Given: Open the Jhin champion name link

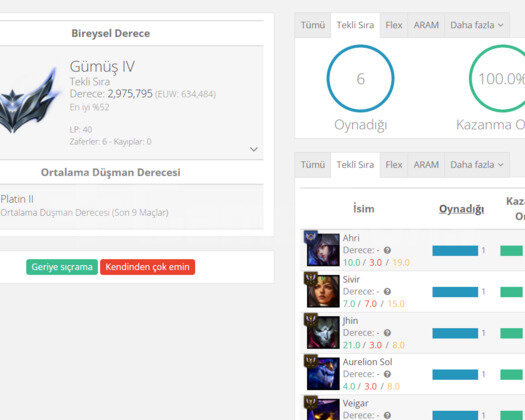Looking at the screenshot, I should click(x=350, y=321).
